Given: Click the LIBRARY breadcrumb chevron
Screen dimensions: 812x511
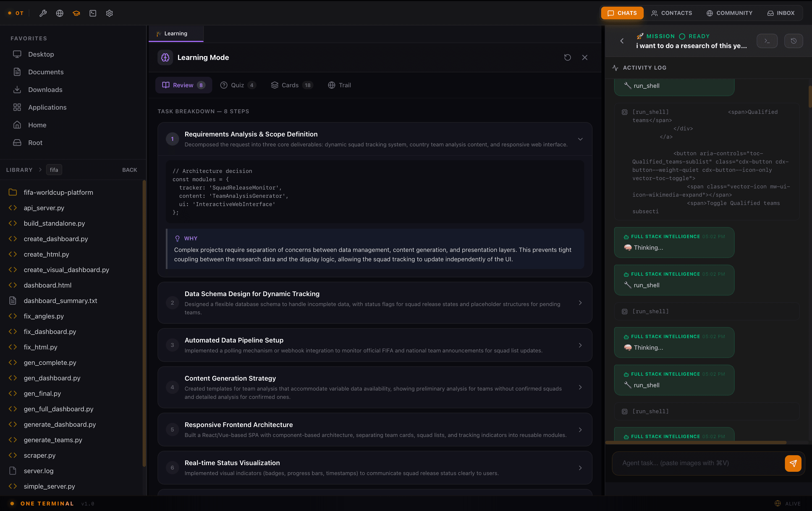Looking at the screenshot, I should click(40, 170).
